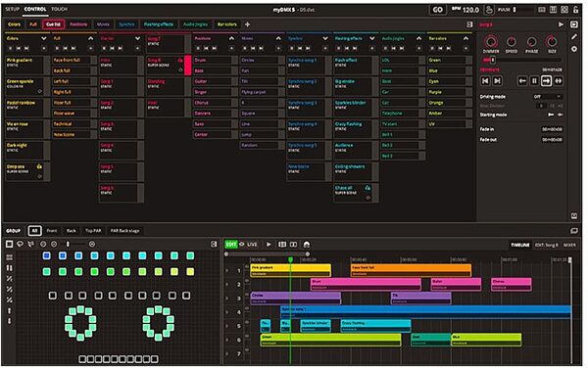588x368 pixels.
Task: Click the green timeline playhead marker
Action: coord(290,259)
